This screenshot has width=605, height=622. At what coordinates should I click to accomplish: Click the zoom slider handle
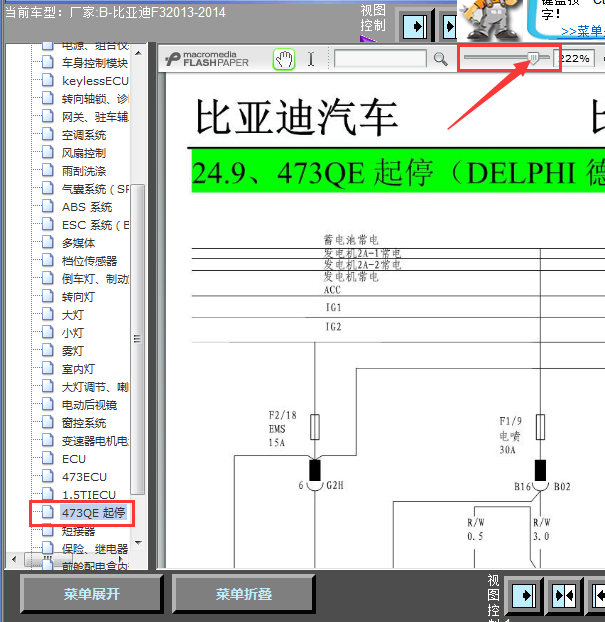coord(534,58)
